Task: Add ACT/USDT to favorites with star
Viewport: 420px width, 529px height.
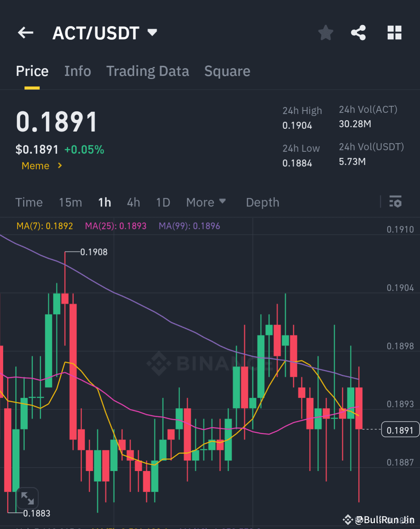Action: click(326, 33)
